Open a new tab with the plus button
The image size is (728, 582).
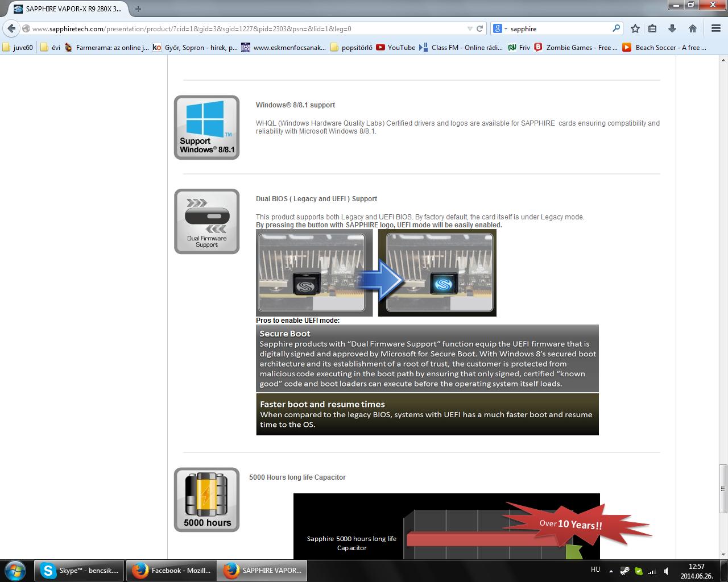point(138,9)
